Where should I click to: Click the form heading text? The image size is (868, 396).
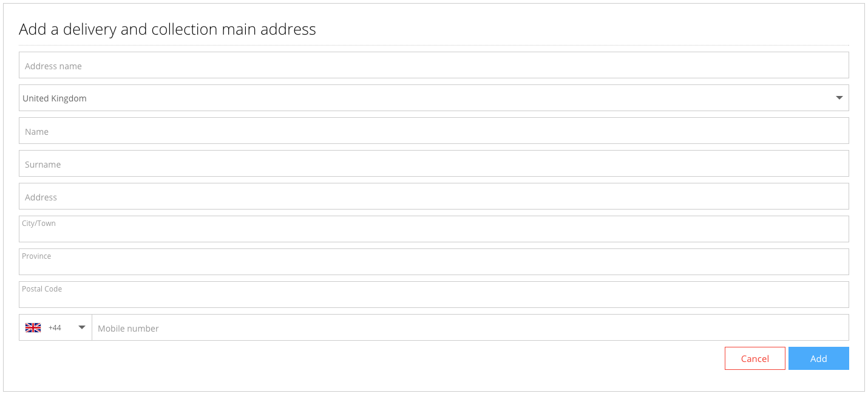pyautogui.click(x=166, y=29)
